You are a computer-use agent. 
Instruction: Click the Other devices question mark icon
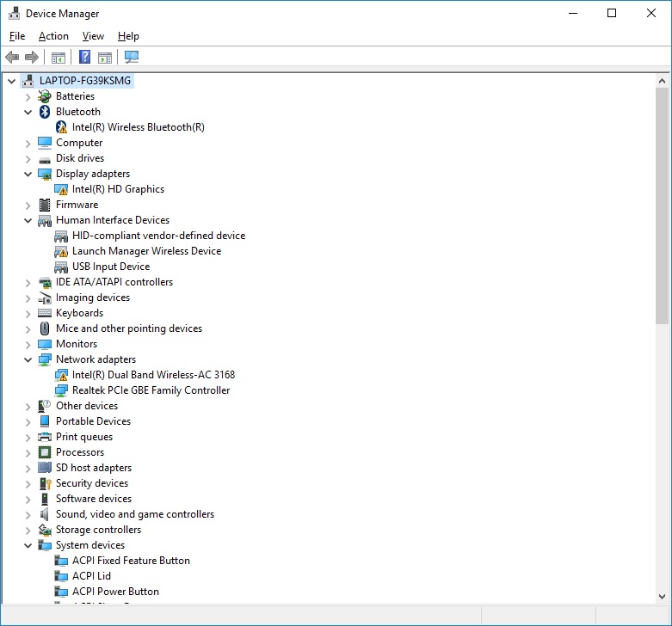45,406
